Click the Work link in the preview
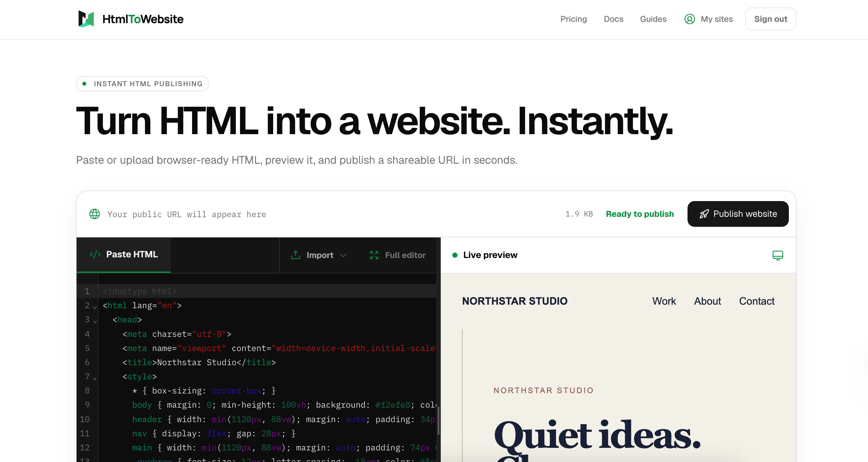 coord(664,301)
